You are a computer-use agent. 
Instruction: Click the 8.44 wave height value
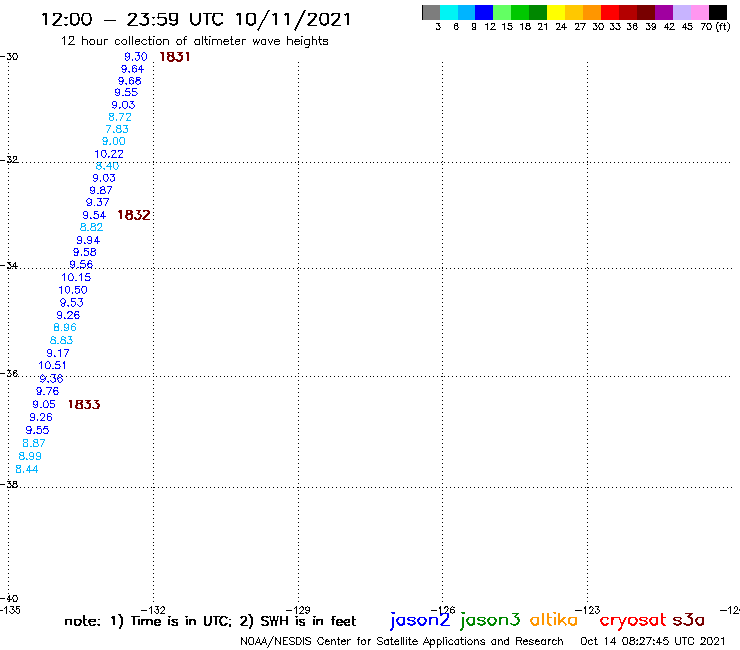coord(27,469)
